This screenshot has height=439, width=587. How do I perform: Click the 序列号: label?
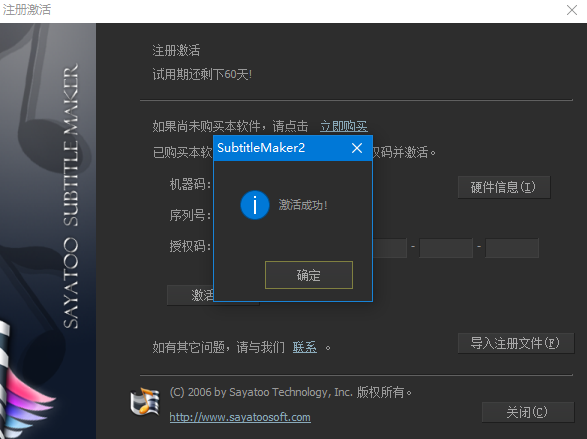[x=190, y=215]
